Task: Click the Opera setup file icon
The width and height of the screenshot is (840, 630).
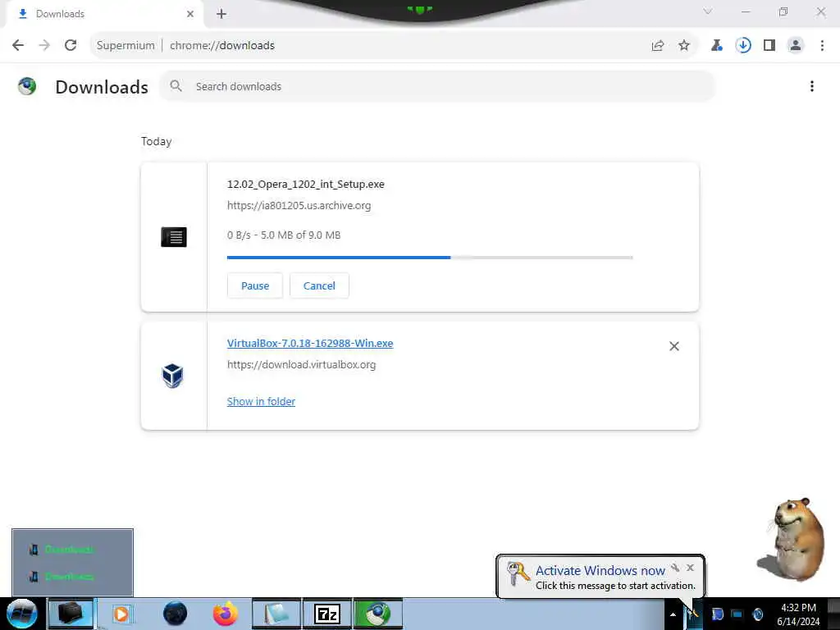Action: tap(174, 237)
